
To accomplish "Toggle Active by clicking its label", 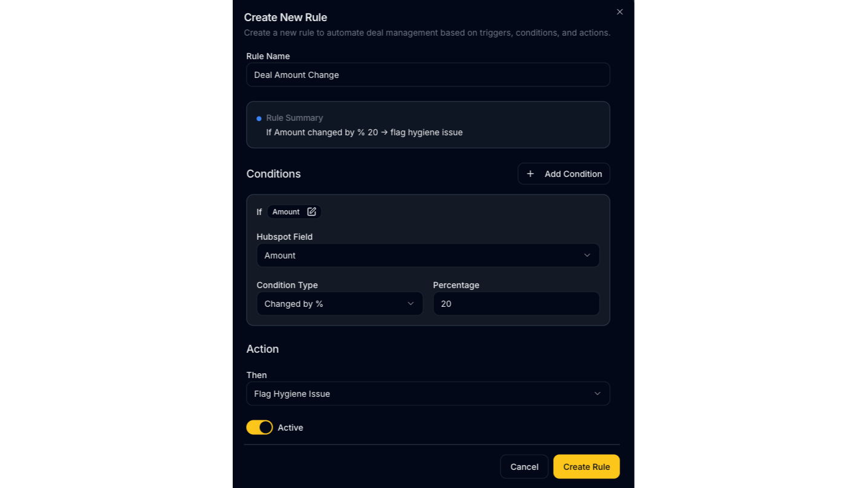I will pyautogui.click(x=290, y=427).
